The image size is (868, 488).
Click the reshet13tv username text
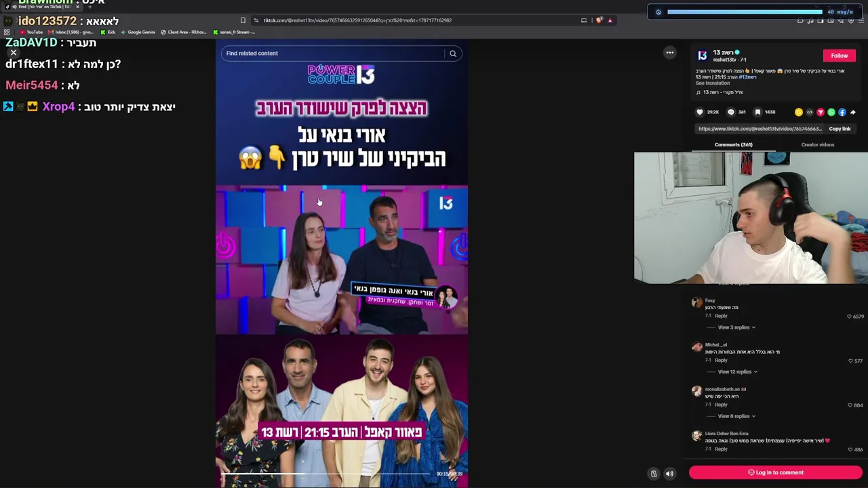point(726,60)
